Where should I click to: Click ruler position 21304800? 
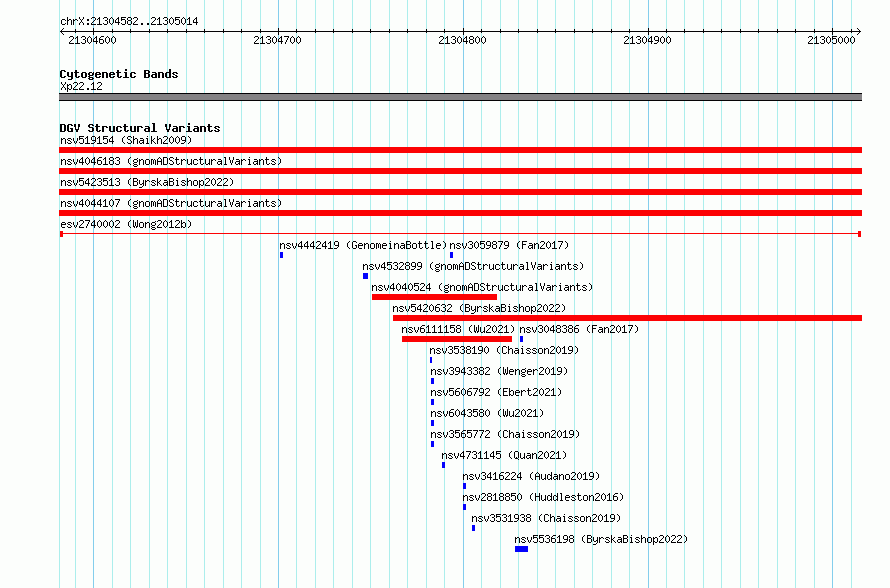pos(463,40)
